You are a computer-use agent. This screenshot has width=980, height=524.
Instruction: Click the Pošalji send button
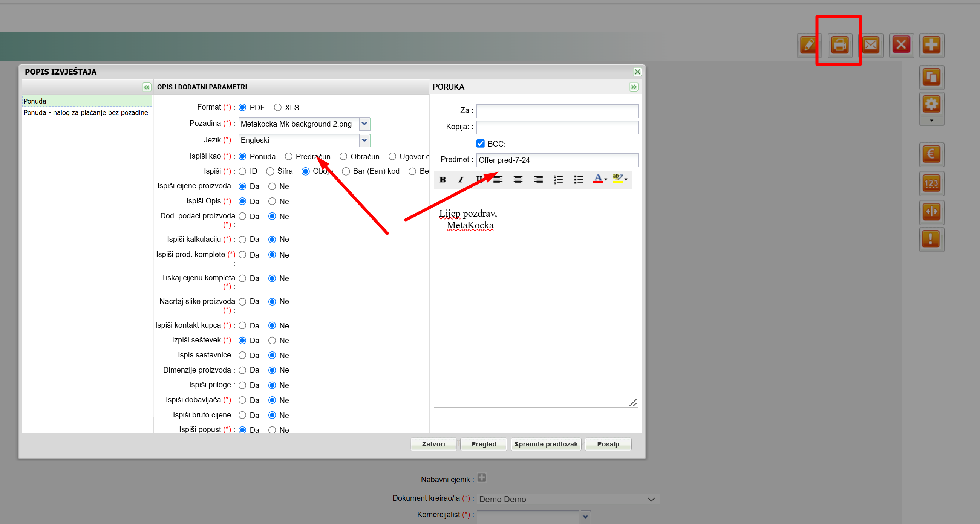tap(608, 444)
